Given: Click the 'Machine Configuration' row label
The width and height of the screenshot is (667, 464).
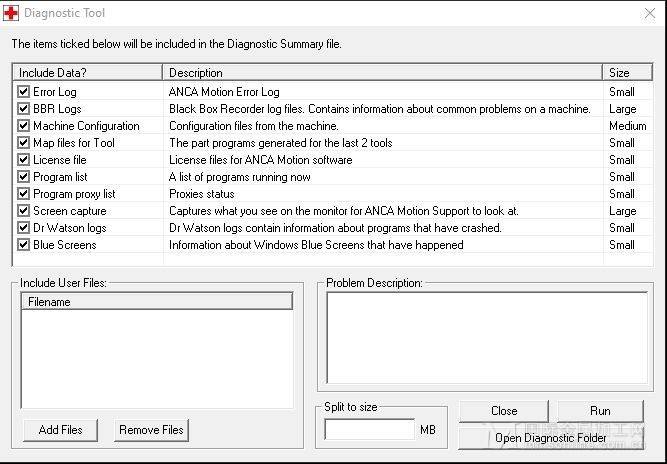Looking at the screenshot, I should (x=86, y=126).
